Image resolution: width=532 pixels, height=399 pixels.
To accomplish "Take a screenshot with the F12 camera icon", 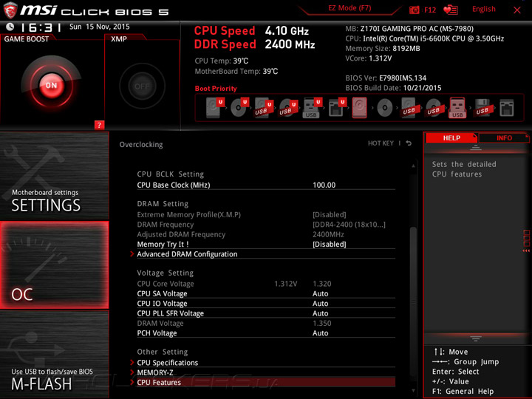I will (x=415, y=10).
